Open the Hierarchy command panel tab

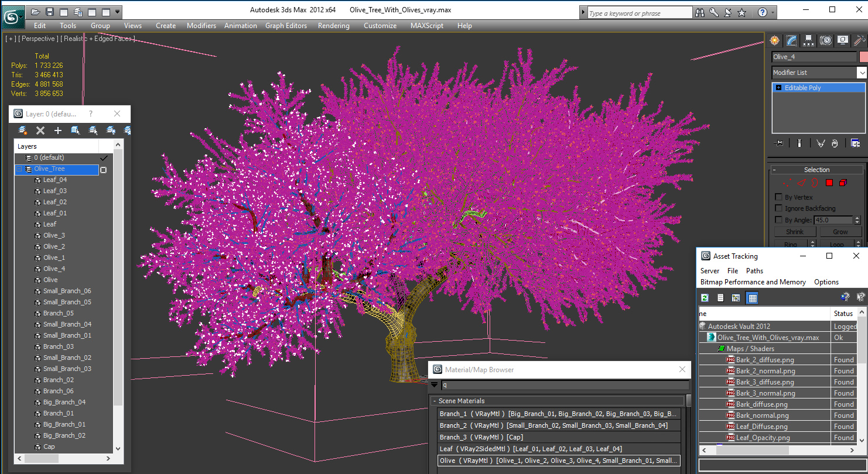point(809,40)
